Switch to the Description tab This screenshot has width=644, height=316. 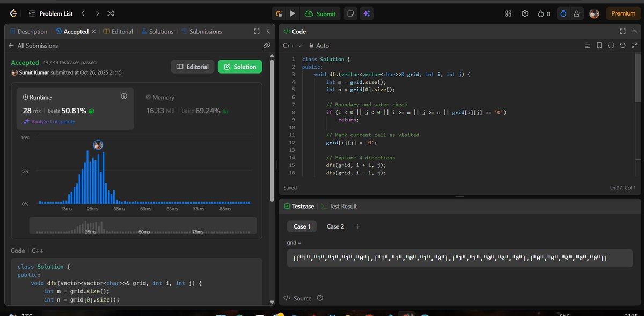[x=28, y=32]
